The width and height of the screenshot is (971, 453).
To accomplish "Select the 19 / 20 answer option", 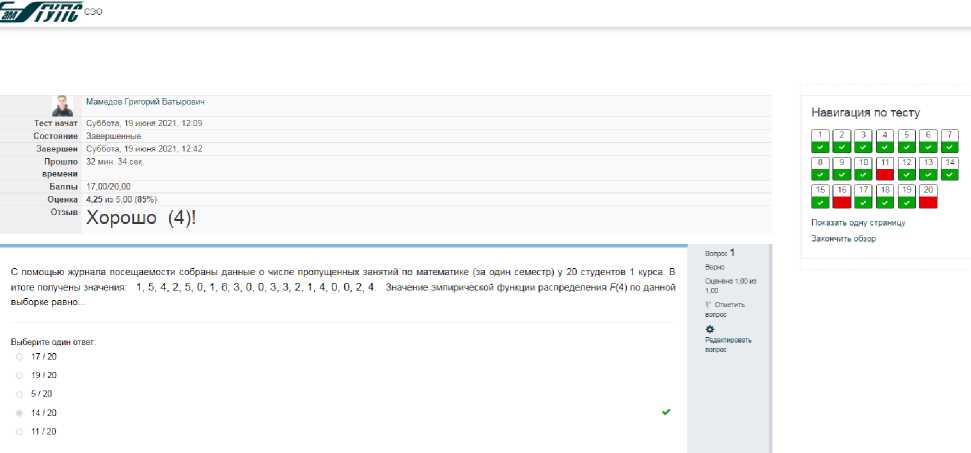I will pos(19,376).
